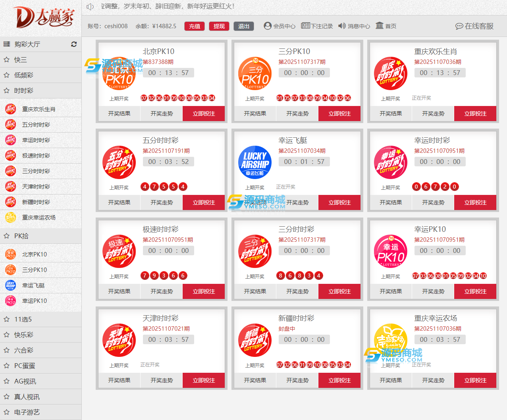Select 北京PK10 in the sidebar list

35,254
